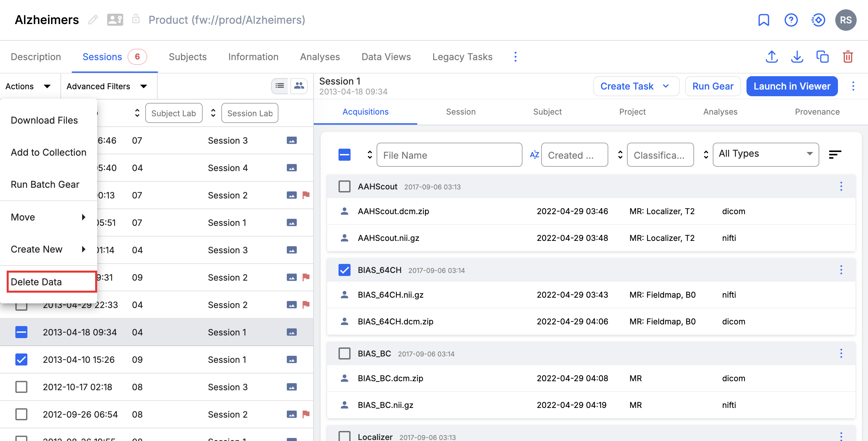This screenshot has width=868, height=441.
Task: Click the lock icon next to Product
Action: (x=136, y=19)
